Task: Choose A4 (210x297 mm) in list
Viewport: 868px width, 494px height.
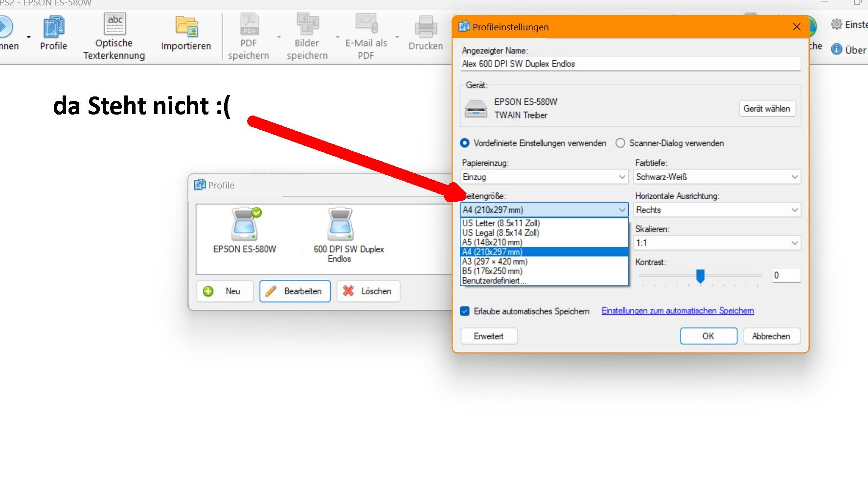Action: click(x=544, y=252)
